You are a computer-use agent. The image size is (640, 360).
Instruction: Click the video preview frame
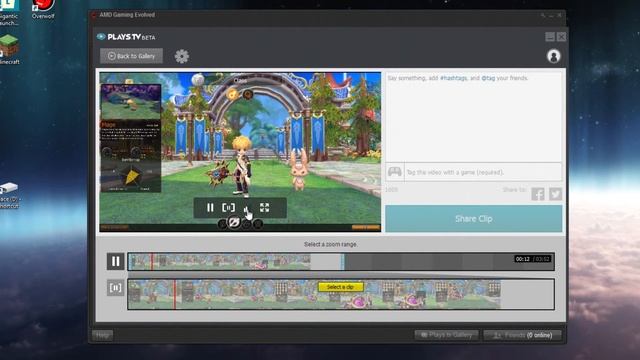point(240,152)
